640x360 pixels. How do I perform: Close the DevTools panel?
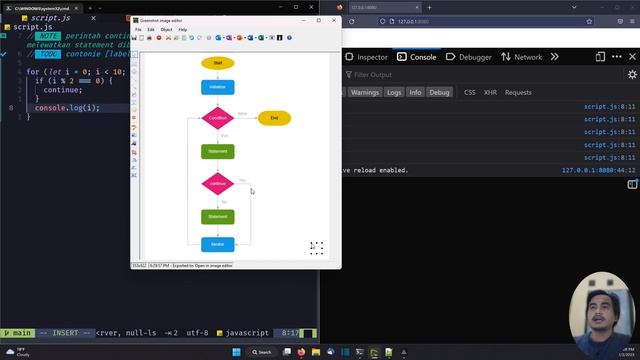tap(632, 57)
